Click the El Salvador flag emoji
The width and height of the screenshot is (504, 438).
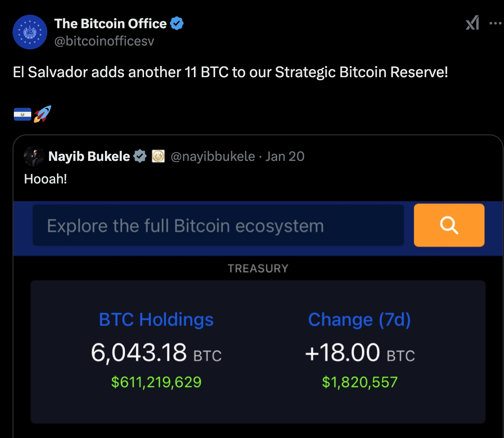pos(23,114)
